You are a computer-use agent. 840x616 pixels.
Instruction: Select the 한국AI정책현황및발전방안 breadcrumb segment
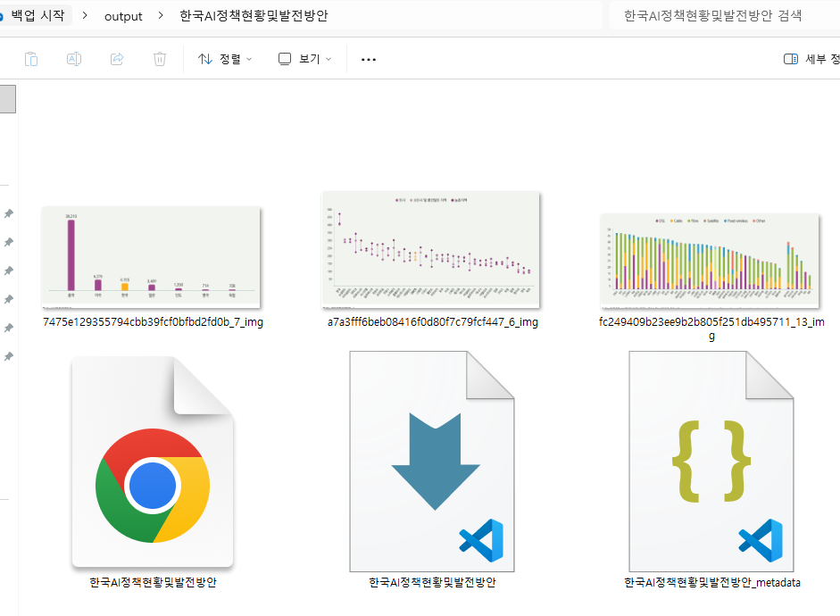[254, 15]
